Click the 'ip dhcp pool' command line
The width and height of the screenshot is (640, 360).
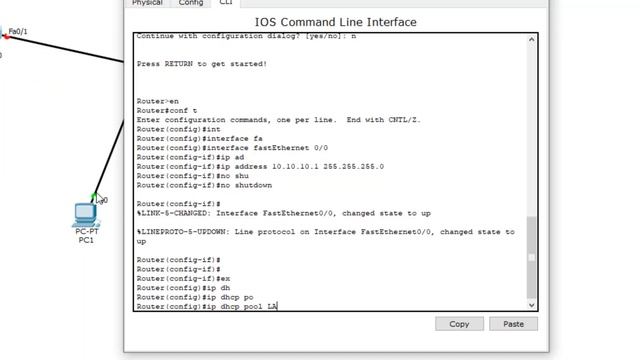coord(207,307)
